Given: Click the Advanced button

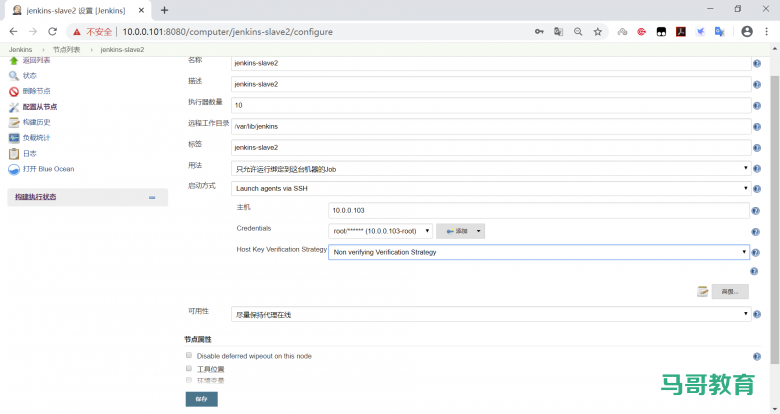Looking at the screenshot, I should pyautogui.click(x=730, y=292).
